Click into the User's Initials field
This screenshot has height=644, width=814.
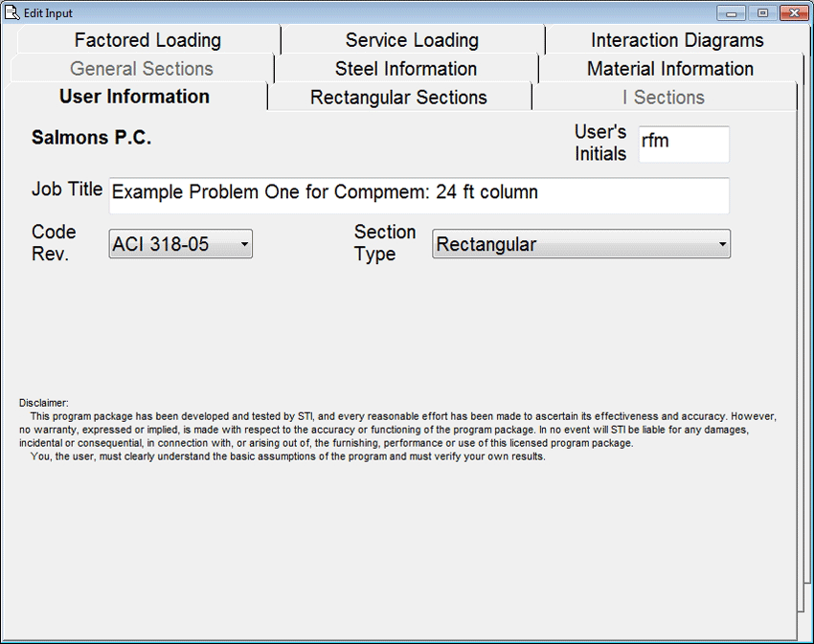[683, 143]
